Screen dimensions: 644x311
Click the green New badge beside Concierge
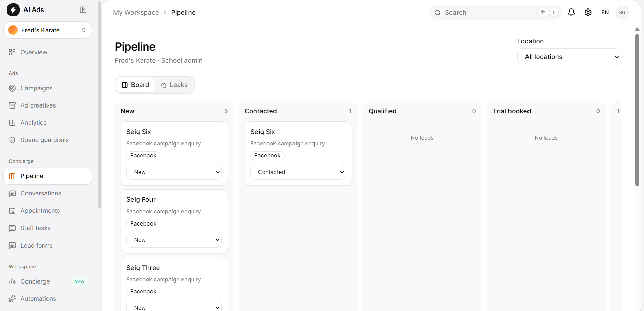click(79, 281)
